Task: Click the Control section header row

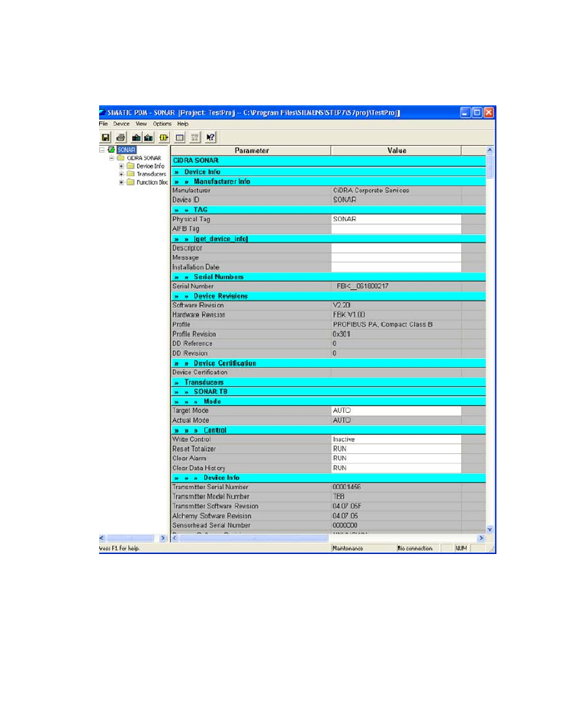Action: [329, 430]
